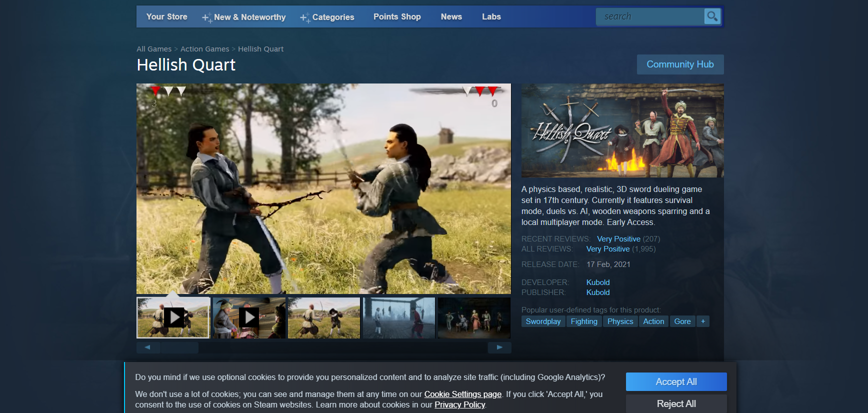The width and height of the screenshot is (868, 413).
Task: Expand more tags with the plus button
Action: [x=703, y=321]
